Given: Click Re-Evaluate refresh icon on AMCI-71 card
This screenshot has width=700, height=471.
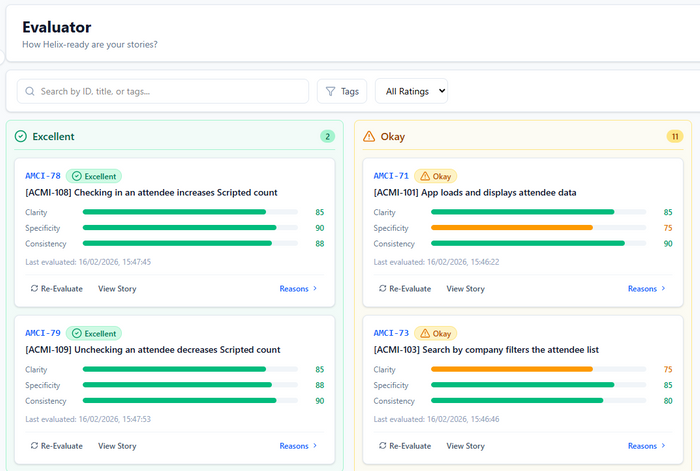Looking at the screenshot, I should pos(383,289).
